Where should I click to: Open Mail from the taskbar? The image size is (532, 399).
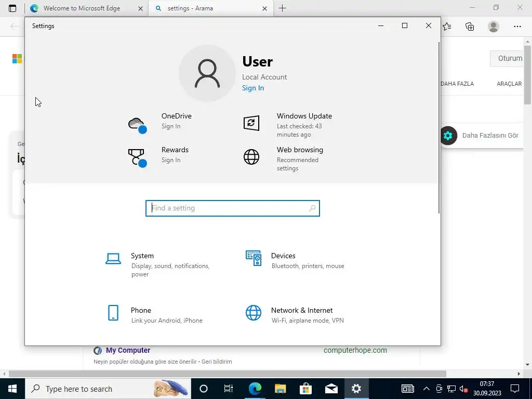tap(331, 389)
